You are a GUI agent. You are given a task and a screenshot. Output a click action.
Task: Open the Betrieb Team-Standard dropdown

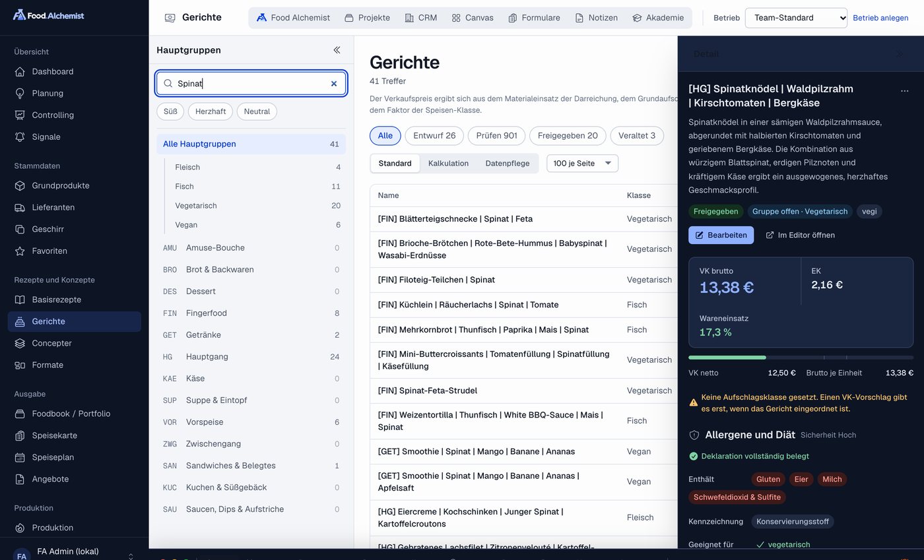(796, 18)
